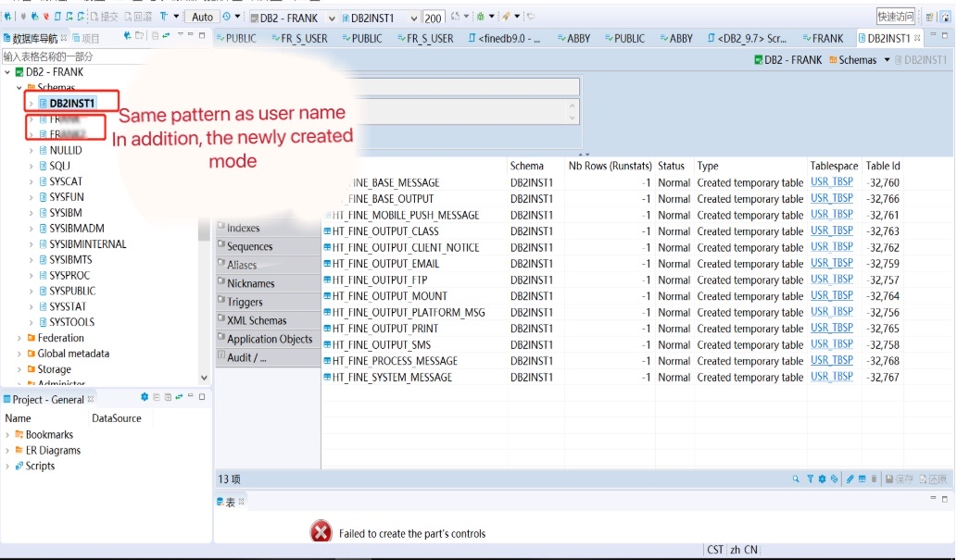Expand the SYSCAT schema node
957x560 pixels.
pyautogui.click(x=31, y=181)
